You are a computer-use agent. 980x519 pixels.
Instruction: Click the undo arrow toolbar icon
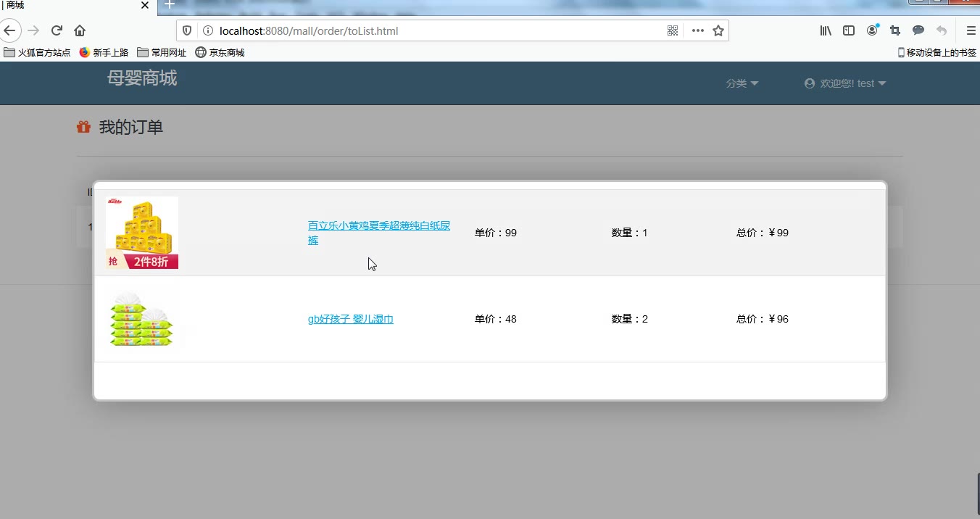[942, 30]
